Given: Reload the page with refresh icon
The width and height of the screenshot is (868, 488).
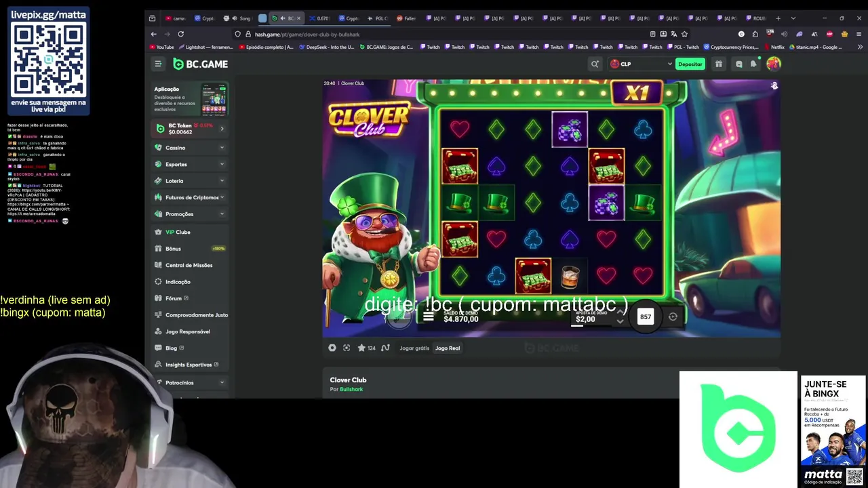Looking at the screenshot, I should pos(181,34).
